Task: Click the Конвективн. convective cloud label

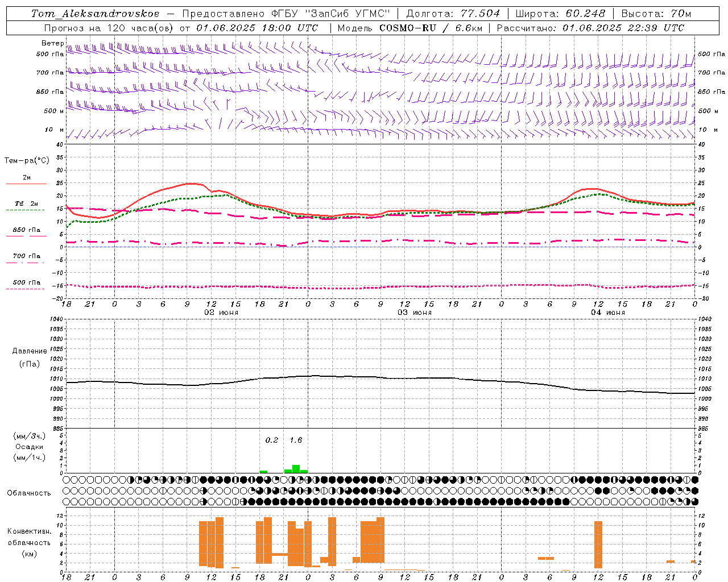Action: pyautogui.click(x=29, y=531)
